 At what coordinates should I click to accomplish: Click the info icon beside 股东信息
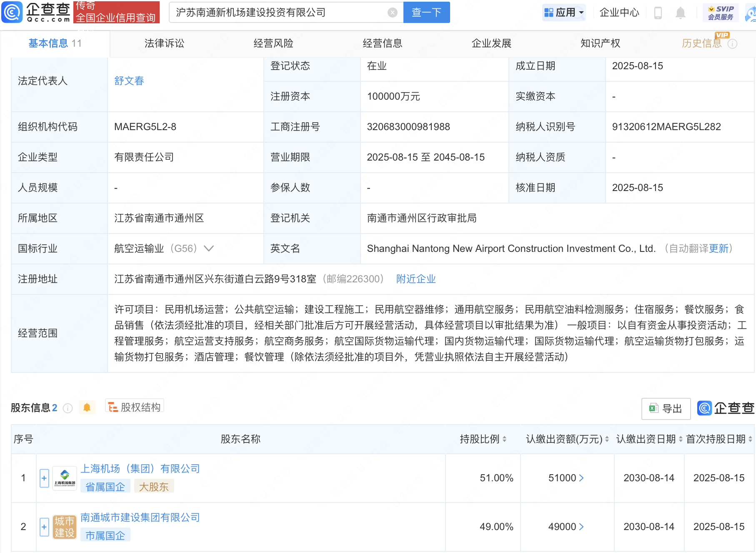[x=68, y=408]
